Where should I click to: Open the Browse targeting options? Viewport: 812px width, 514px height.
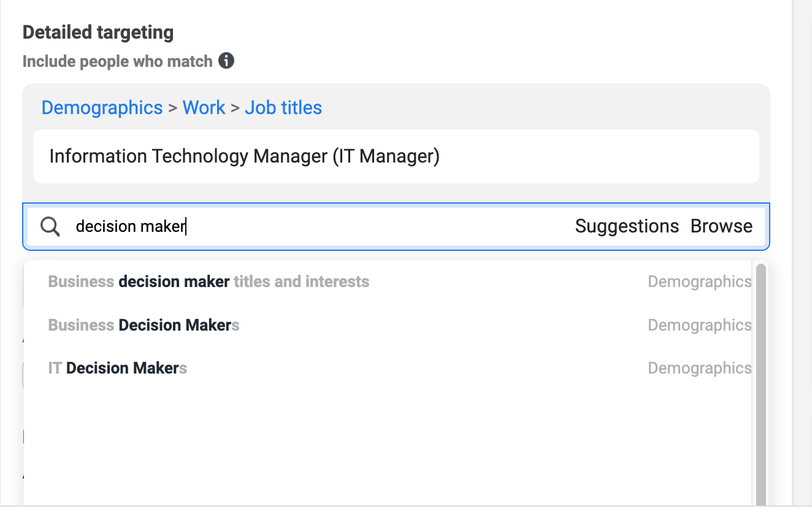[x=721, y=226]
